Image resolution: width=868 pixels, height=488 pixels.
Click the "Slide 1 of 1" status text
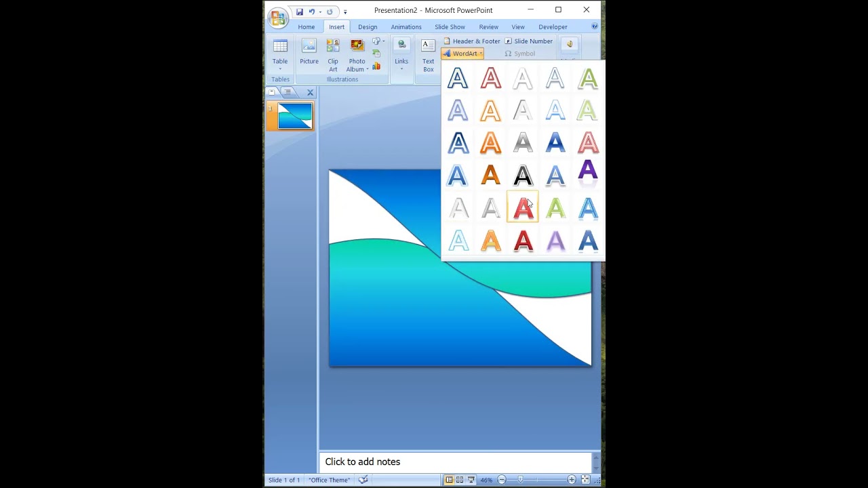pos(284,480)
